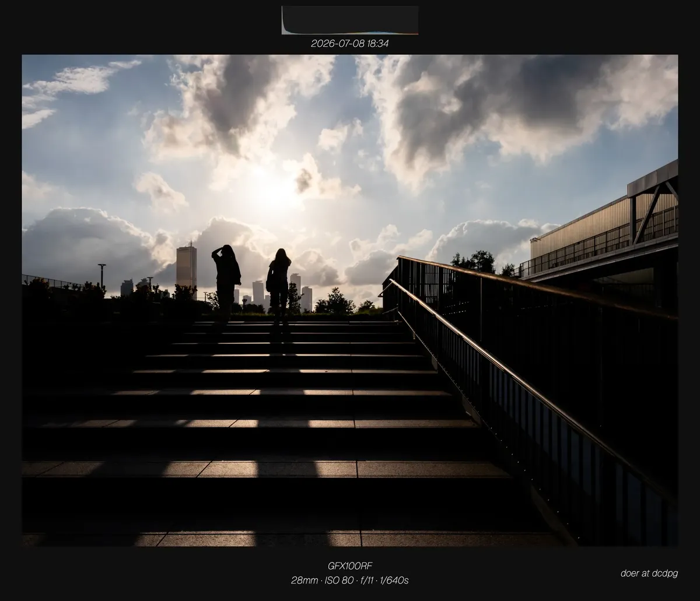Viewport: 700px width, 601px height.
Task: Click the right silhouetted person on stairs
Action: coord(279,284)
